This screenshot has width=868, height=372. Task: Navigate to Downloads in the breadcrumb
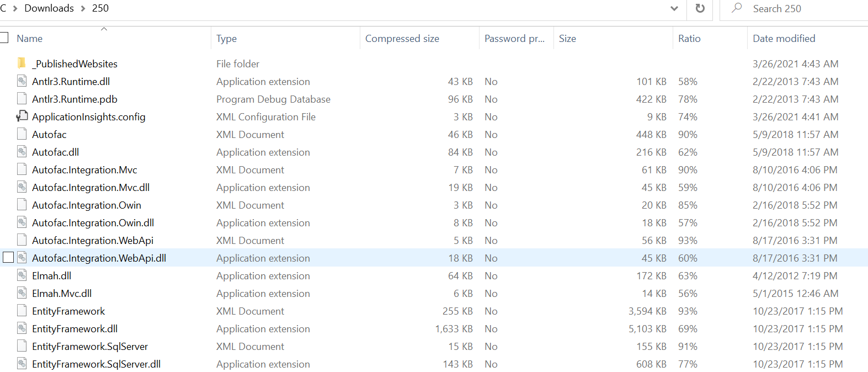click(49, 8)
